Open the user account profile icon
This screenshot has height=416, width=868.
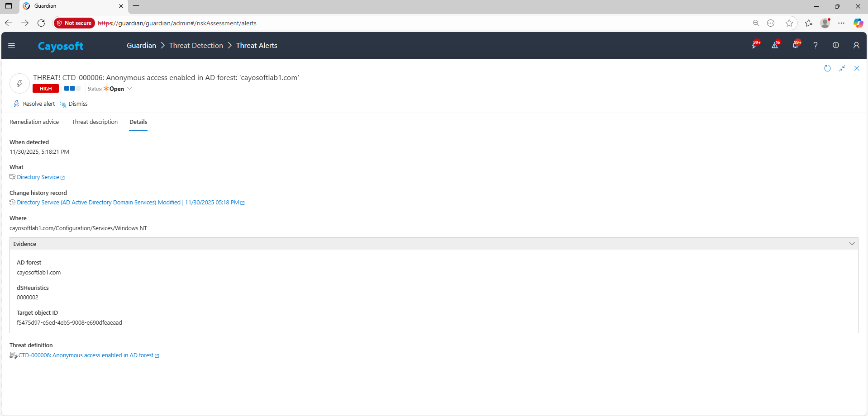tap(856, 46)
